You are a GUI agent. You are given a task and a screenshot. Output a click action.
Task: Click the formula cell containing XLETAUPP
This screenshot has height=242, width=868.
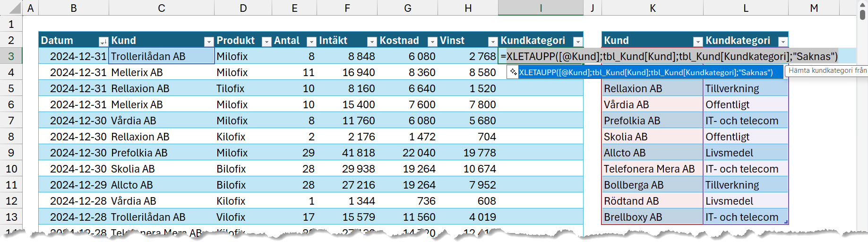click(x=541, y=56)
